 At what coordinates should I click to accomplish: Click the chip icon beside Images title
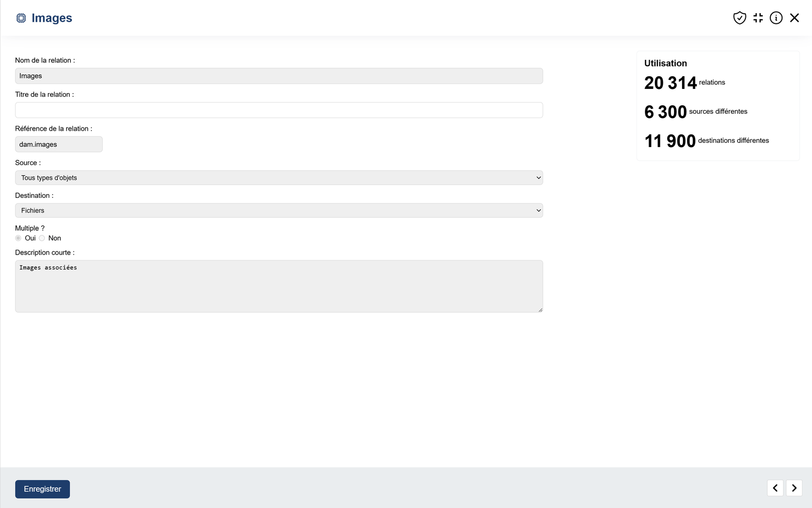(21, 18)
